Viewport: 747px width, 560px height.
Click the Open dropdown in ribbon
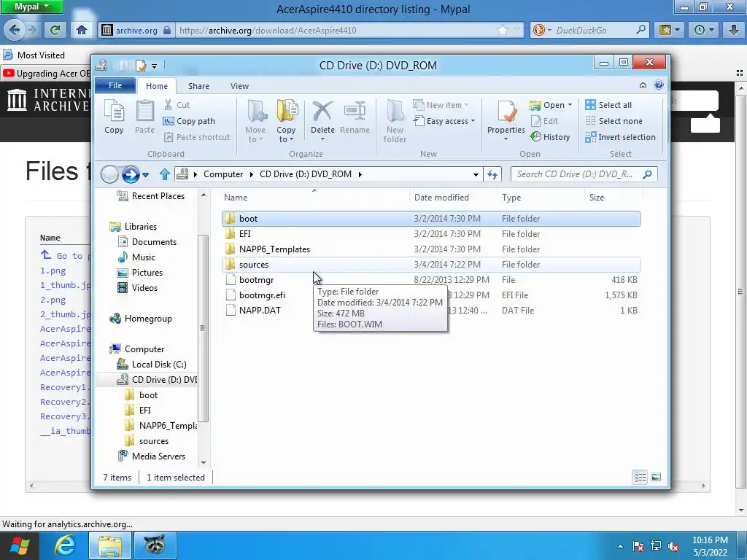click(551, 105)
